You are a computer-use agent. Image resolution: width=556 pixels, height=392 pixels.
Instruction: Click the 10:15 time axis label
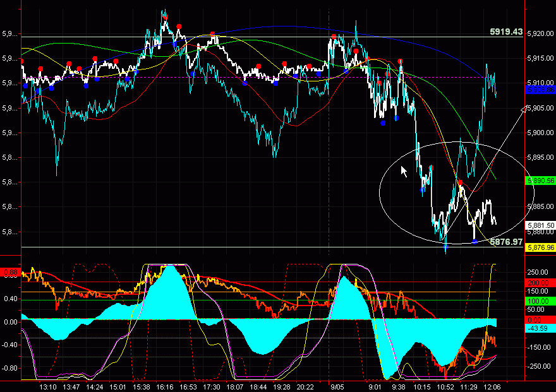point(422,387)
